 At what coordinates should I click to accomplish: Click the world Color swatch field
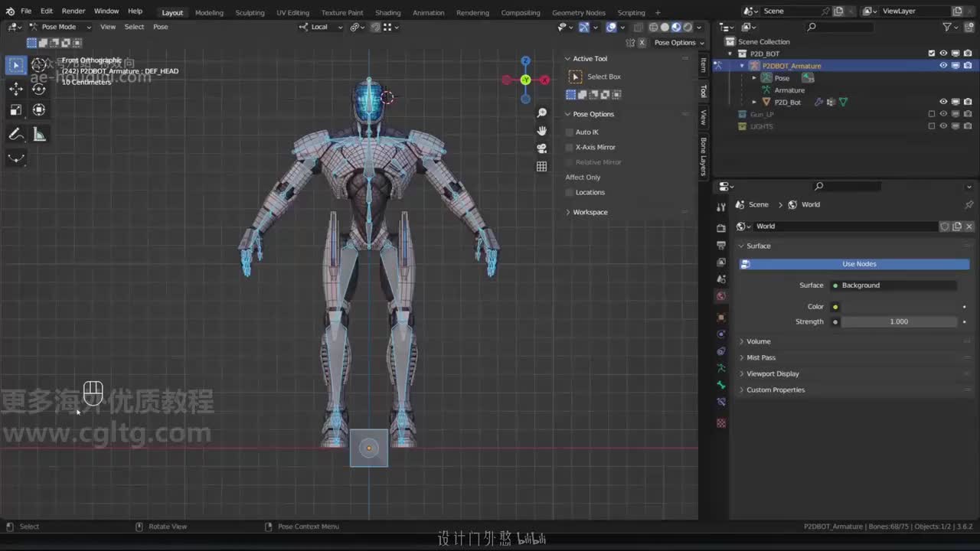tap(899, 307)
